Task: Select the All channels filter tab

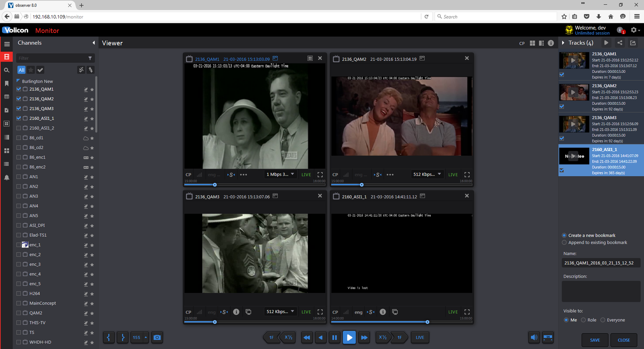Action: (x=21, y=70)
